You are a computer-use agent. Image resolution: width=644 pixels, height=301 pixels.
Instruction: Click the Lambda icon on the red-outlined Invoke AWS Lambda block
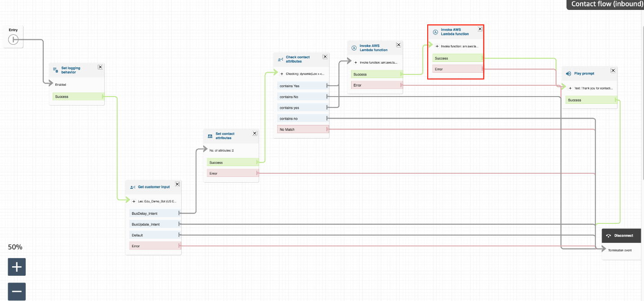(x=435, y=32)
